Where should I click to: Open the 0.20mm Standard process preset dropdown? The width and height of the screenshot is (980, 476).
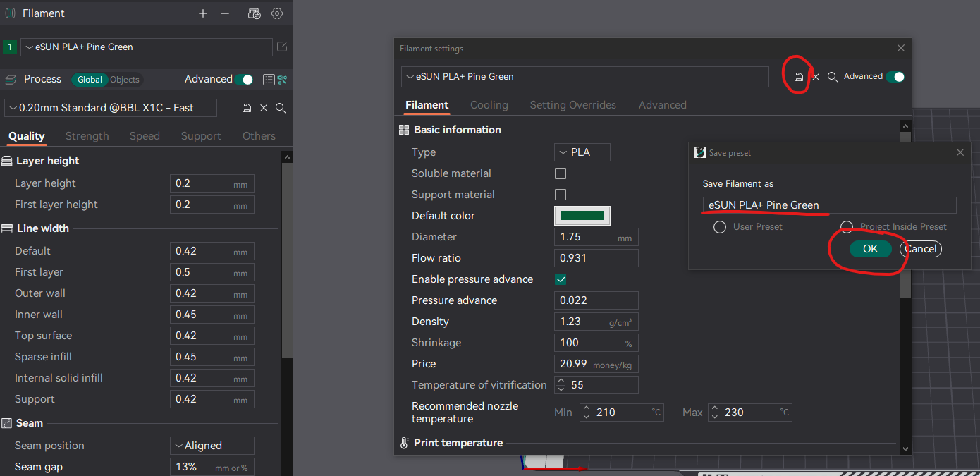coord(111,108)
